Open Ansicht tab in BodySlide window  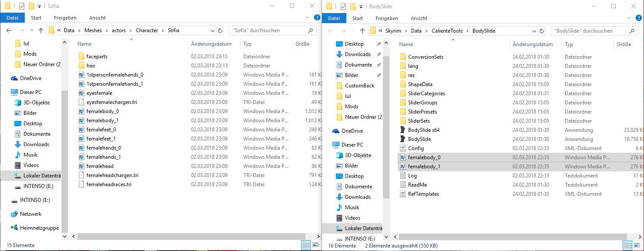[x=419, y=18]
